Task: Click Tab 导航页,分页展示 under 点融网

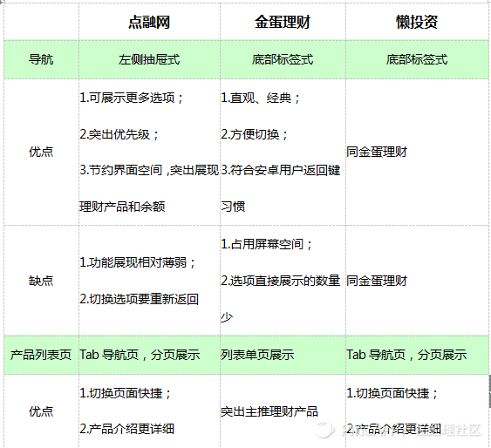Action: pos(140,355)
